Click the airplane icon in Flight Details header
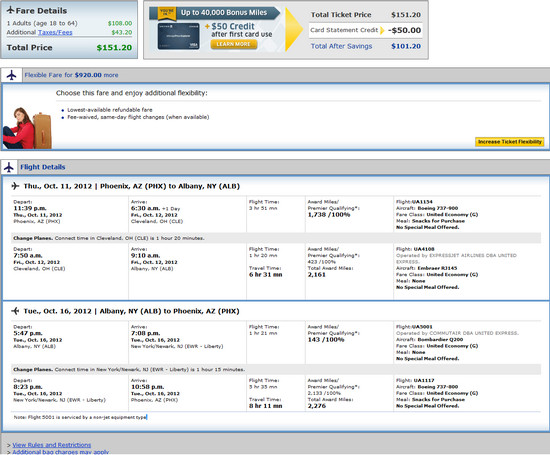 [x=9, y=167]
